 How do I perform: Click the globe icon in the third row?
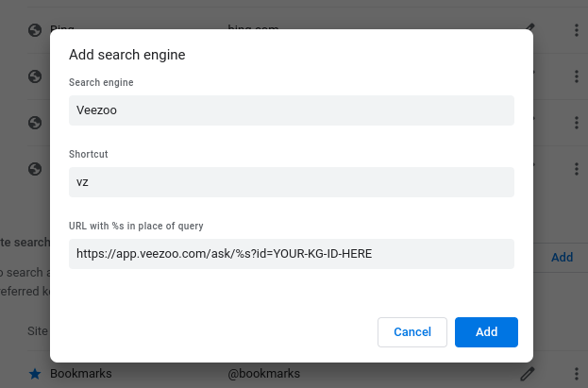35,123
